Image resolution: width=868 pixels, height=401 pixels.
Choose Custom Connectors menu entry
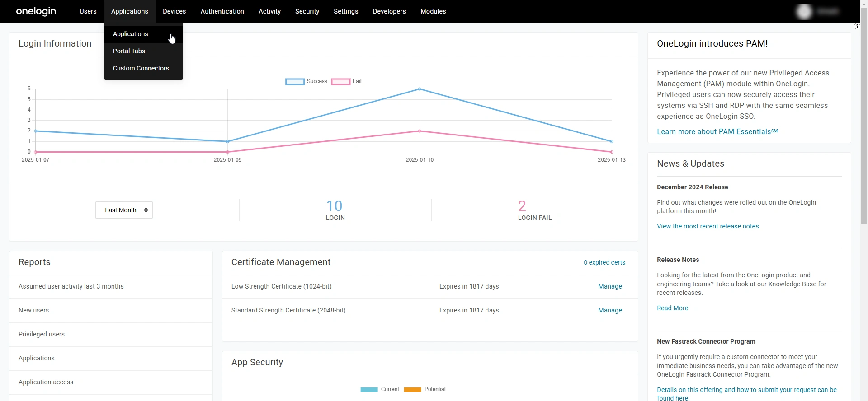pyautogui.click(x=141, y=68)
